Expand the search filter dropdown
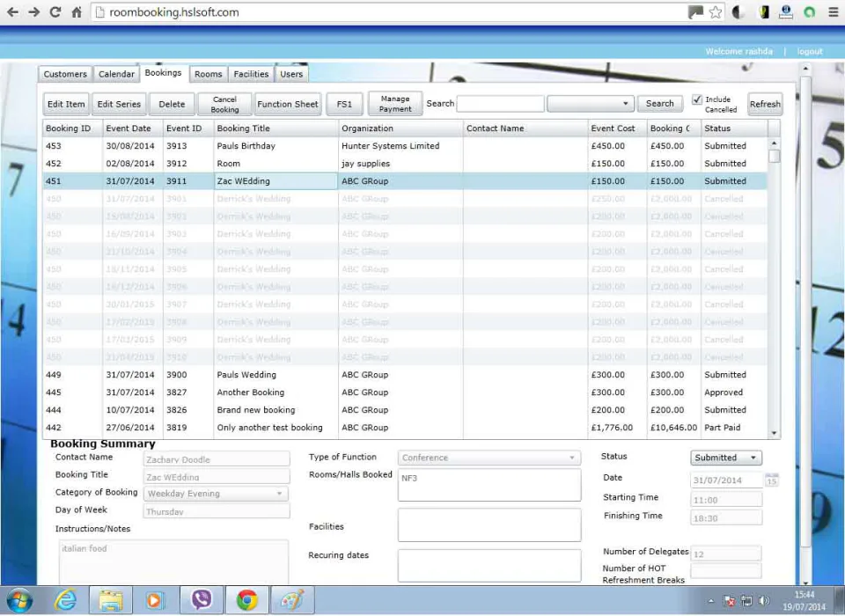This screenshot has height=616, width=845. [x=590, y=104]
